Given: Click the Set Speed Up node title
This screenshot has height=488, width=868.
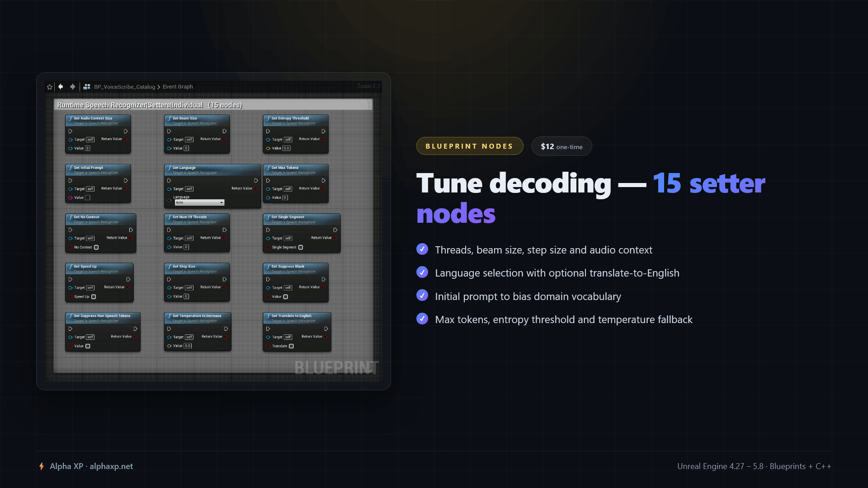Looking at the screenshot, I should pos(85,267).
